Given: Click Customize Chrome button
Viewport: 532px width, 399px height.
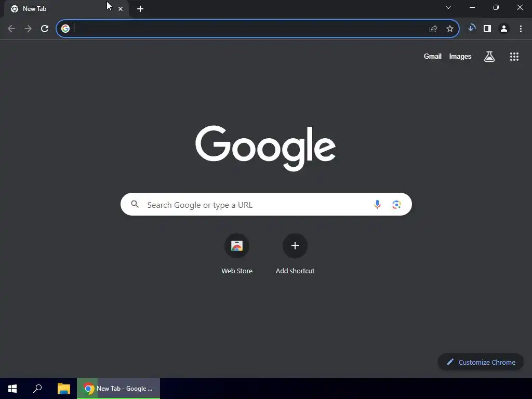Looking at the screenshot, I should point(481,362).
